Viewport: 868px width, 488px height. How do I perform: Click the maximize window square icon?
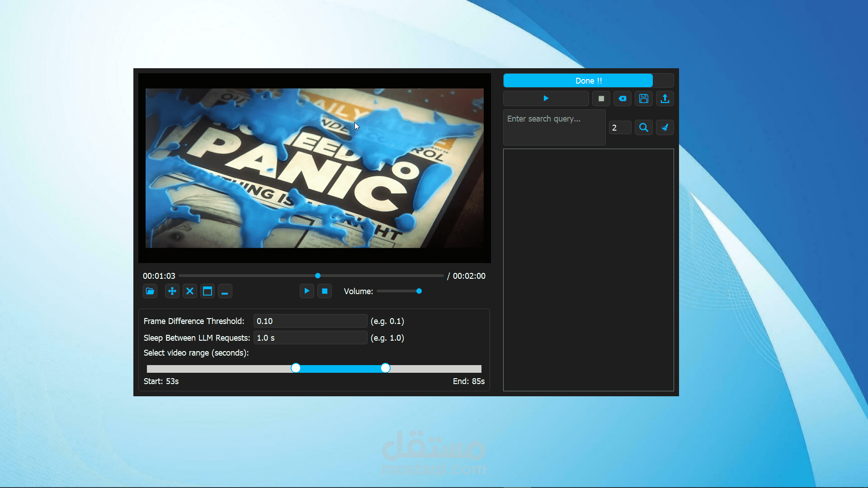click(208, 291)
